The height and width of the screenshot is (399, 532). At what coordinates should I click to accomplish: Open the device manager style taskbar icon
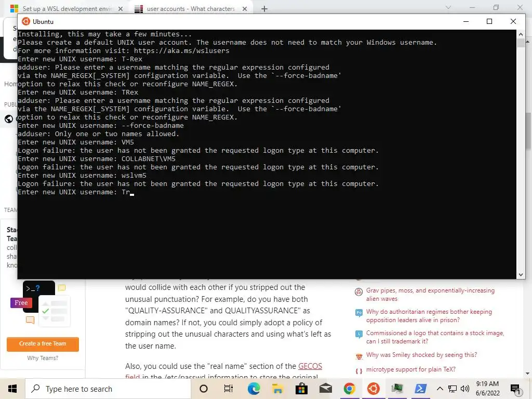pos(397,389)
